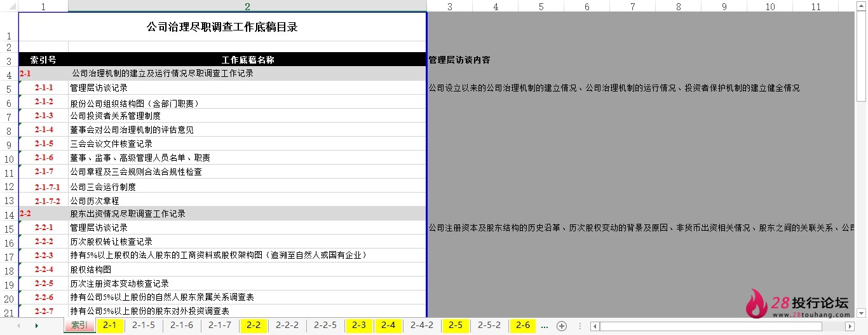Viewport: 868px width, 335px height.
Task: Click index link 2-2-3
Action: (x=44, y=256)
